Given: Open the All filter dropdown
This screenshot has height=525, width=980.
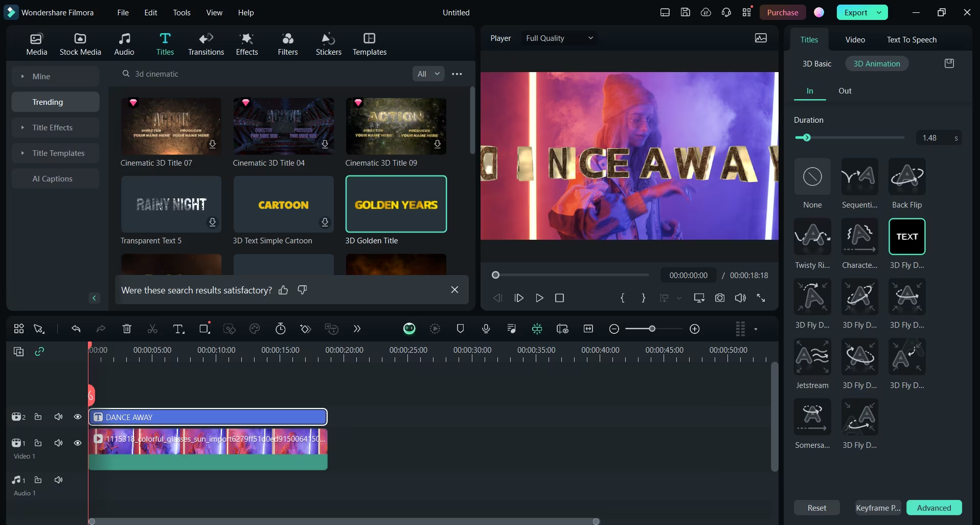Looking at the screenshot, I should [x=428, y=74].
